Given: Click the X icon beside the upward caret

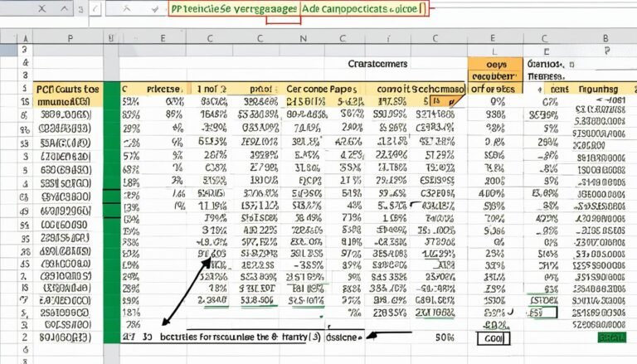Looking at the screenshot, I should point(41,8).
